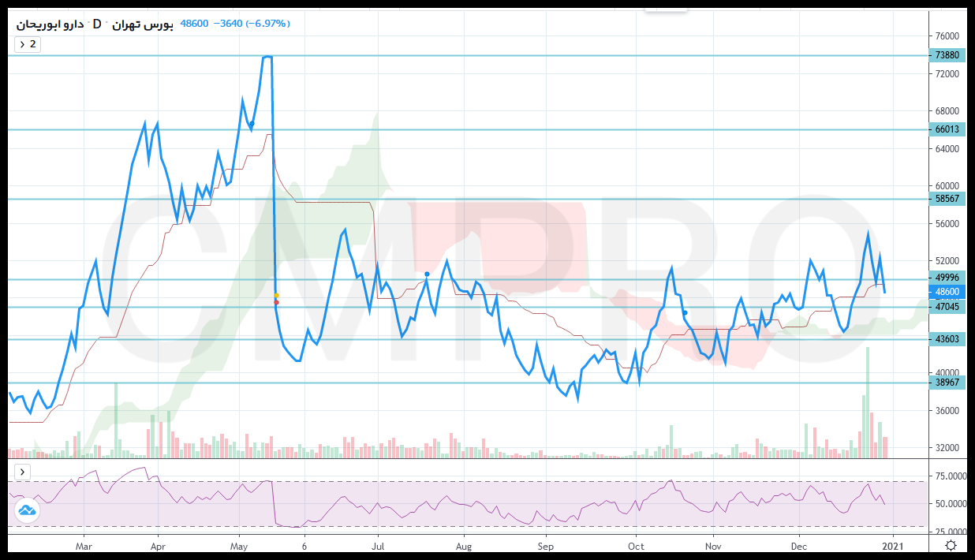Click the May label on time axis
The width and height of the screenshot is (975, 560).
(239, 546)
